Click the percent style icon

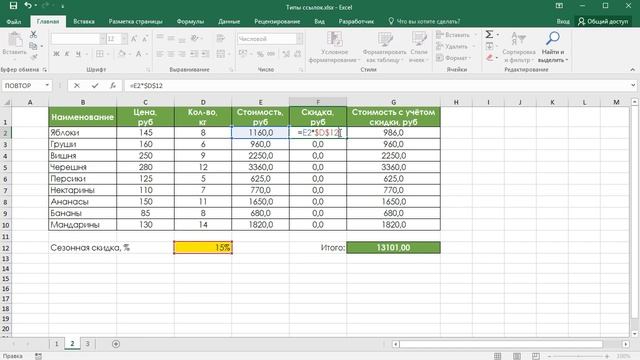point(260,54)
